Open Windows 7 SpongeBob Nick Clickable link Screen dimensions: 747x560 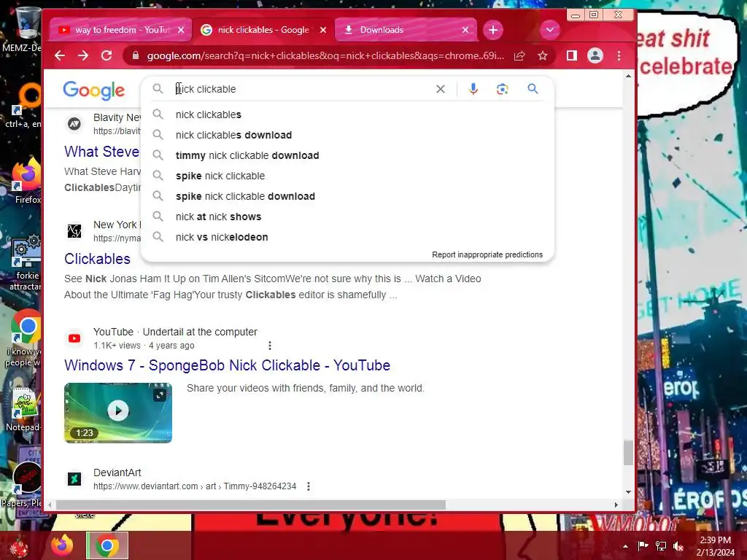(x=228, y=366)
